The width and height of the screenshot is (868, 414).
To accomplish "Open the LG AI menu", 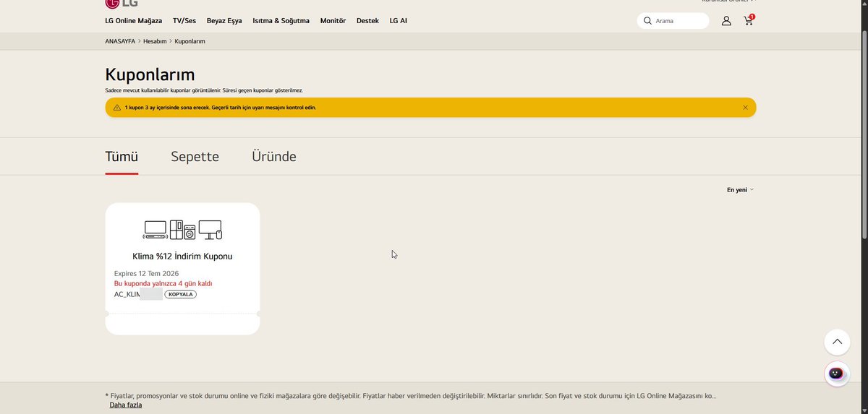I will click(399, 21).
